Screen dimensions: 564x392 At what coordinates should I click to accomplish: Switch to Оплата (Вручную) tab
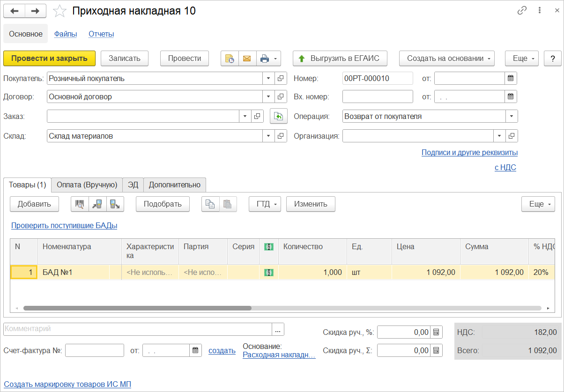tap(87, 185)
